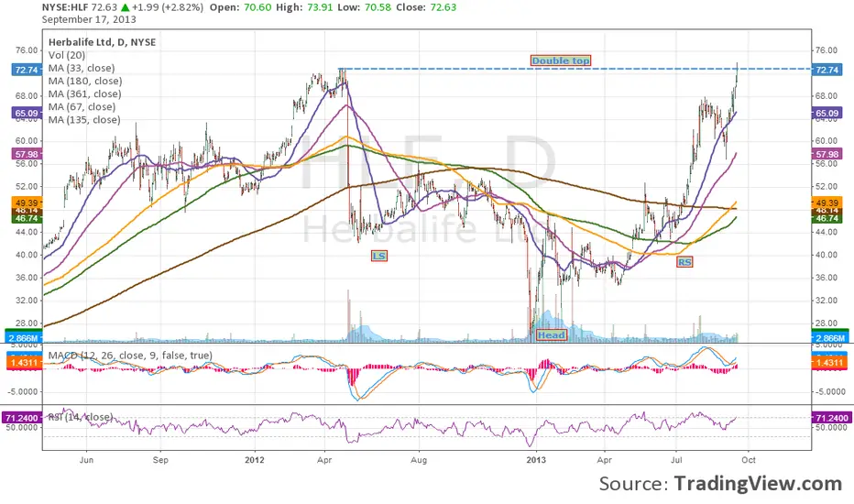Click the 49.39 orange tag on right axis
The height and width of the screenshot is (504, 854).
pos(827,203)
